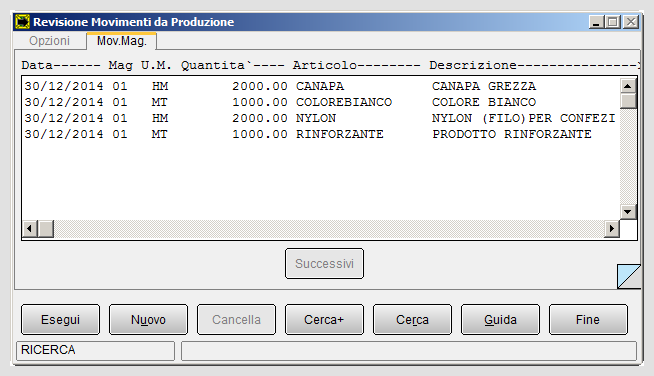Click the blue page-corner icon
Image resolution: width=654 pixels, height=376 pixels.
click(629, 276)
